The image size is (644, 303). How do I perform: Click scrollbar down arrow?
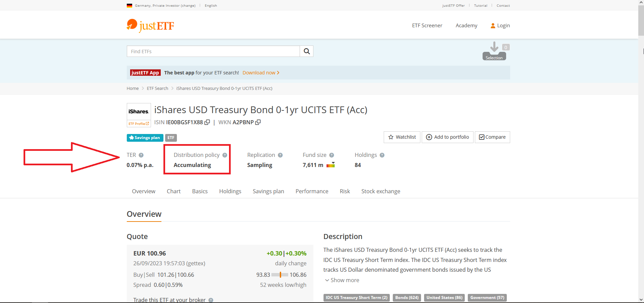coord(641,300)
